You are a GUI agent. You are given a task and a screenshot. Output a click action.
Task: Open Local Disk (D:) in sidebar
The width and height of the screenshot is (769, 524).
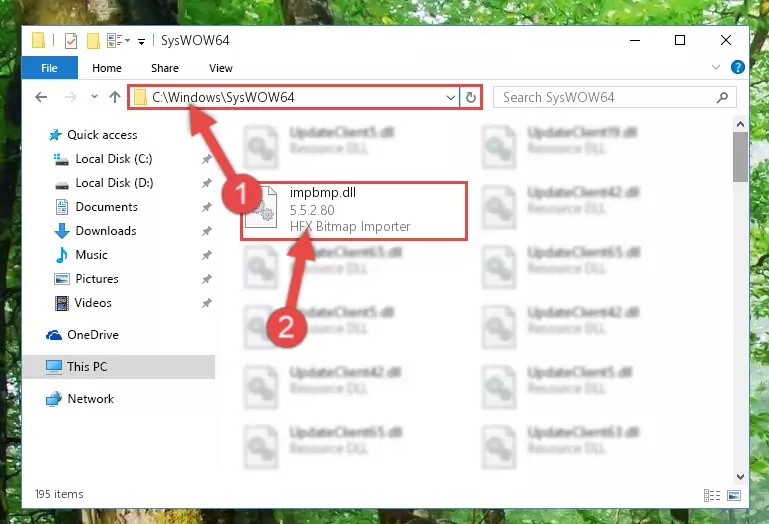114,183
